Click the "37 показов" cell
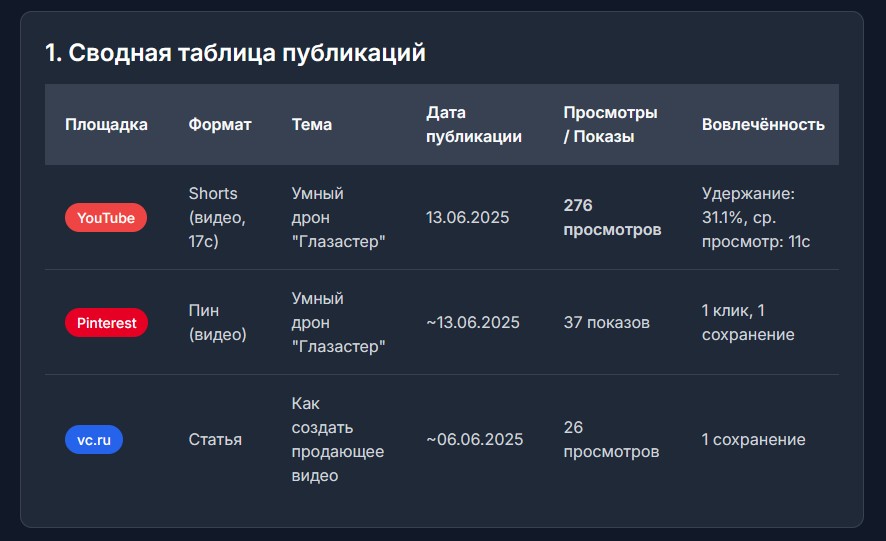 click(607, 323)
